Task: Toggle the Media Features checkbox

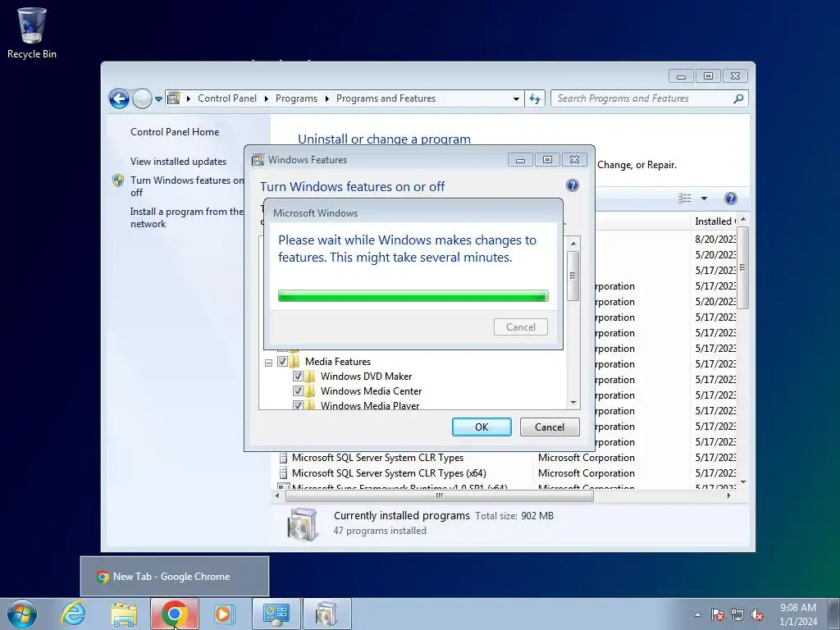Action: point(282,362)
